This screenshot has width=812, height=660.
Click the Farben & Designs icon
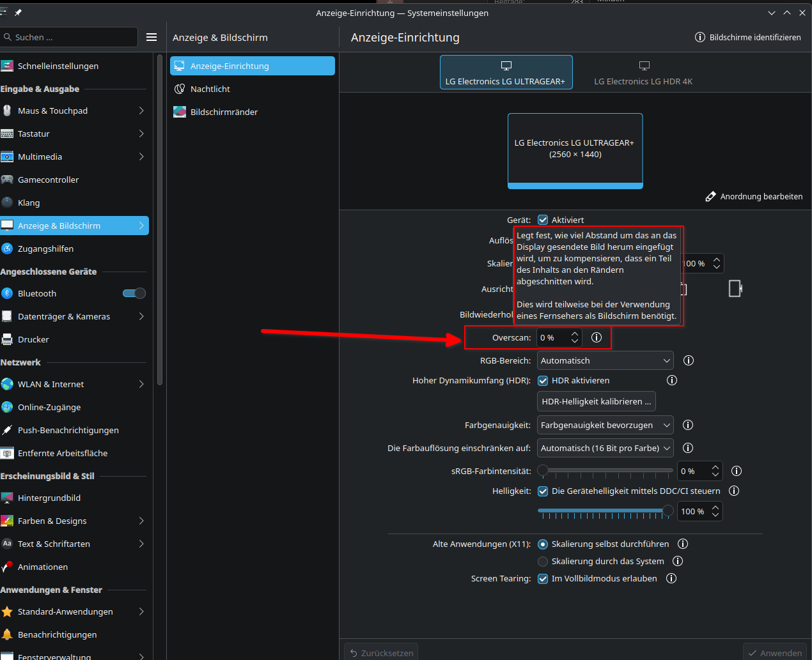tap(7, 521)
